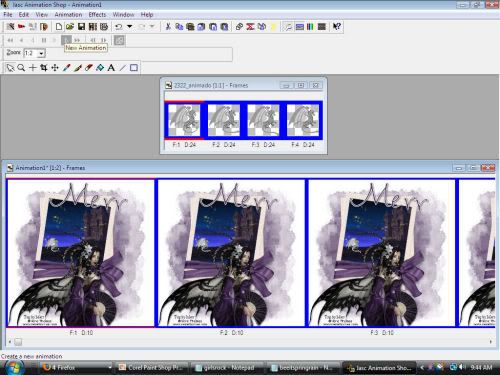The height and width of the screenshot is (375, 500).
Task: Click the frames horizontal scrollbar right arrow
Action: (491, 342)
